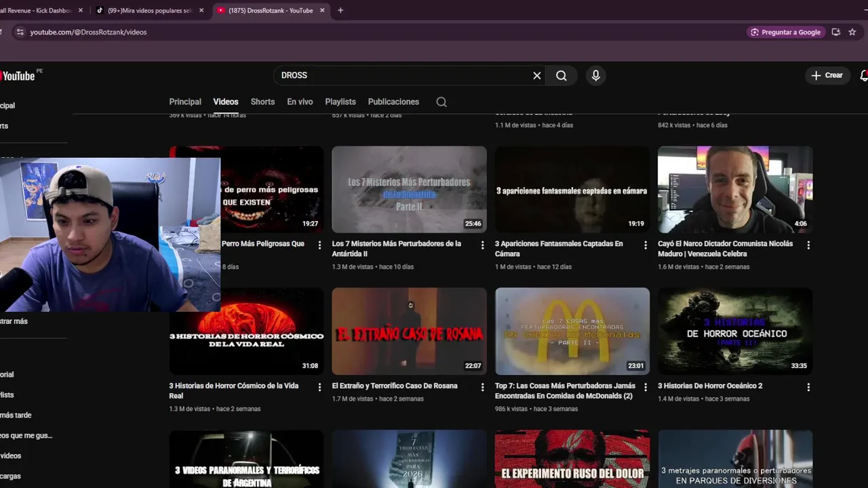Open title 3 Historias De Horror Oceánico 2
This screenshot has height=488, width=868.
710,386
